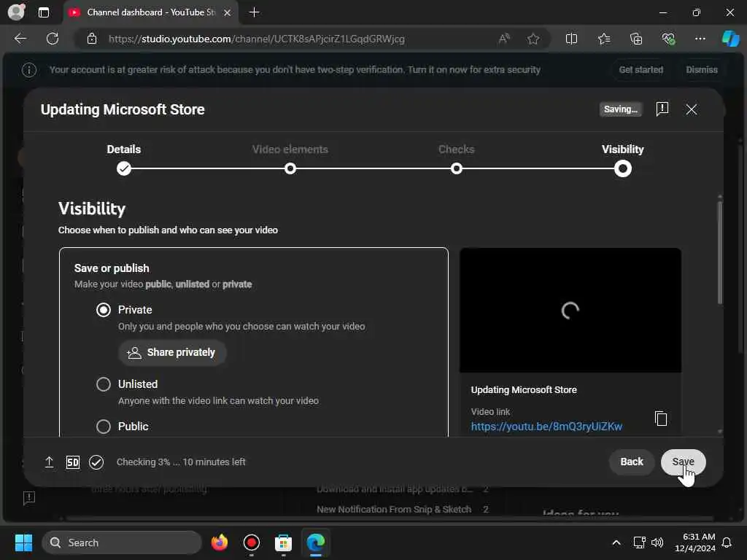This screenshot has width=747, height=560.
Task: Click the address bar URL
Action: (x=256, y=39)
